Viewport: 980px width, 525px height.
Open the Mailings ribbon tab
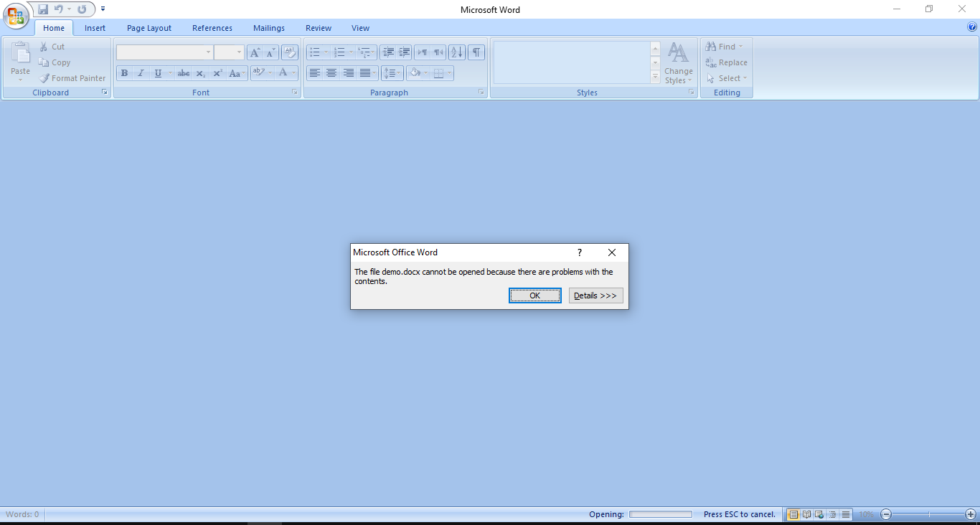tap(269, 27)
